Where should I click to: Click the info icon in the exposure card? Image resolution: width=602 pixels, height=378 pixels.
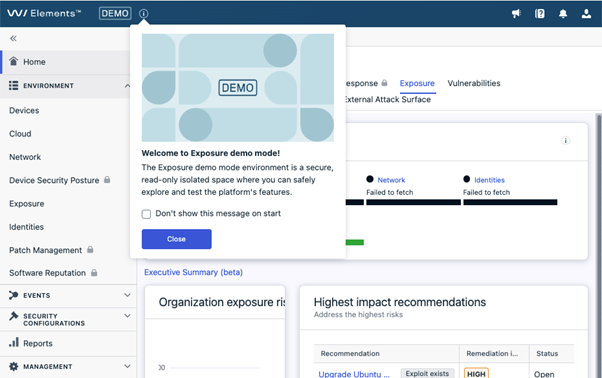[565, 140]
